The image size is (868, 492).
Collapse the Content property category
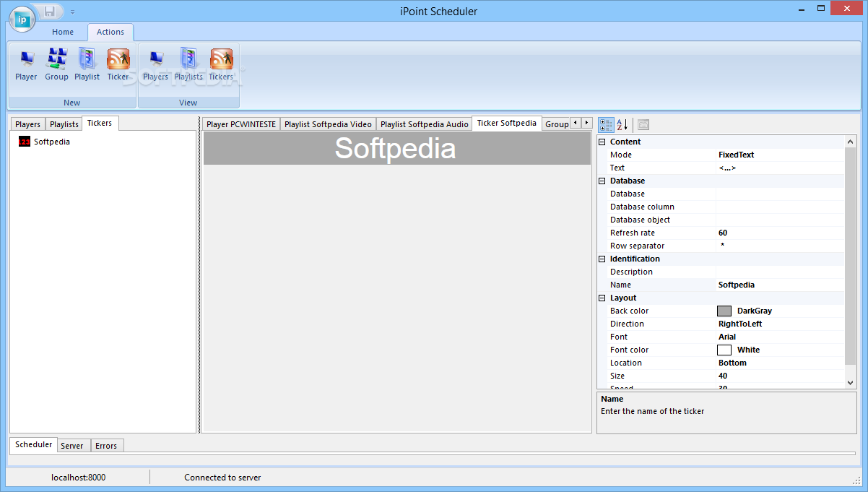[602, 142]
